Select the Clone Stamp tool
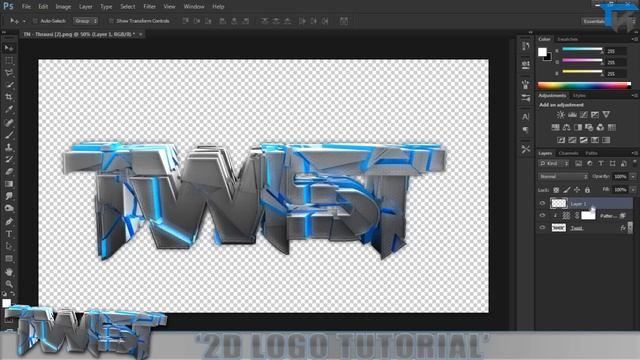This screenshot has height=360, width=640. coord(9,147)
